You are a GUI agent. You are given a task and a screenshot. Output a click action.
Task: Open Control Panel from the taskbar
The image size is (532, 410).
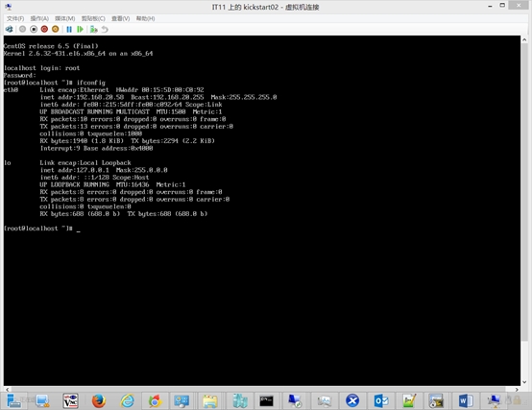pyautogui.click(x=181, y=401)
